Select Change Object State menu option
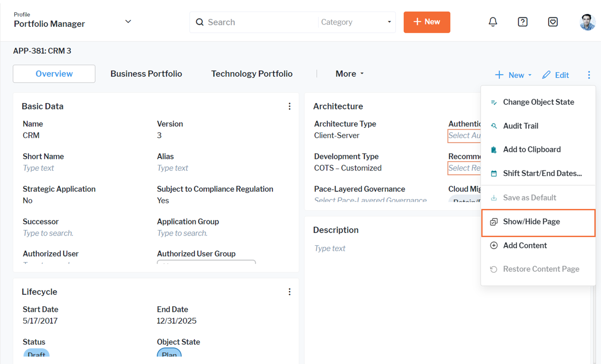Viewport: 601px width, 364px height. pos(538,102)
